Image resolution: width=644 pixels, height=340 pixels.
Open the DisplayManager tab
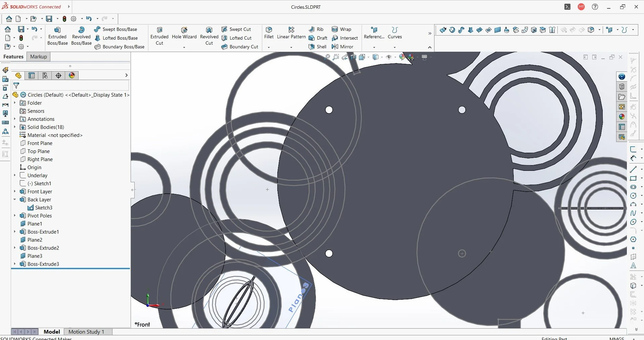pyautogui.click(x=72, y=76)
